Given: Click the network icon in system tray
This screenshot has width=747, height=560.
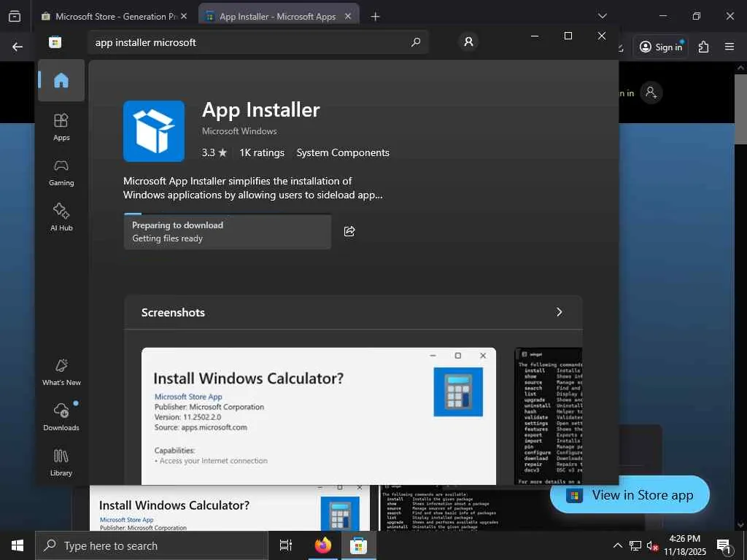Looking at the screenshot, I should pyautogui.click(x=635, y=545).
